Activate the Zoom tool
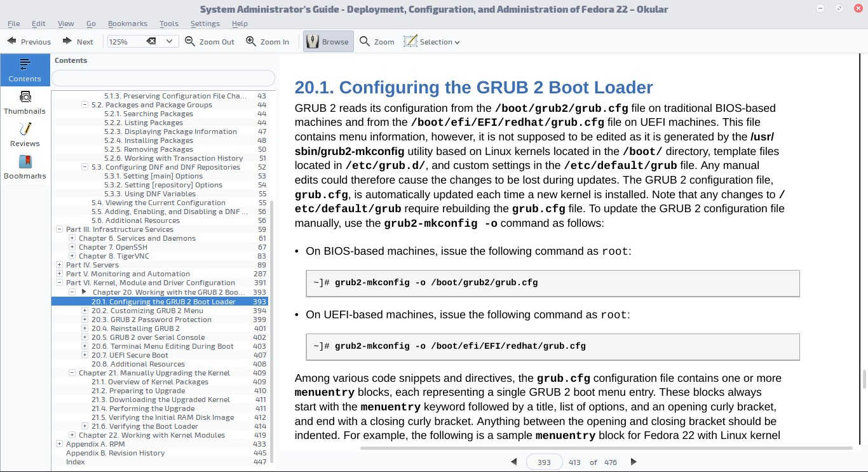The width and height of the screenshot is (868, 472). pyautogui.click(x=377, y=41)
